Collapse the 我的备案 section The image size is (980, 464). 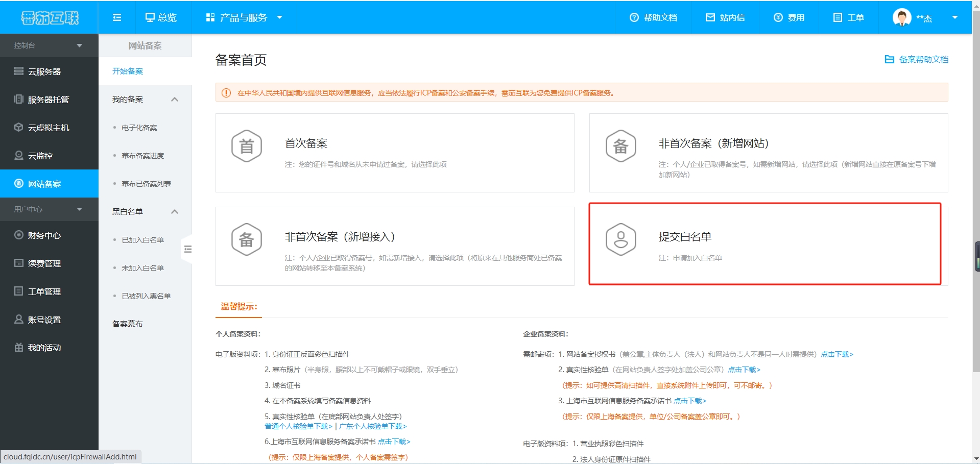click(x=174, y=99)
